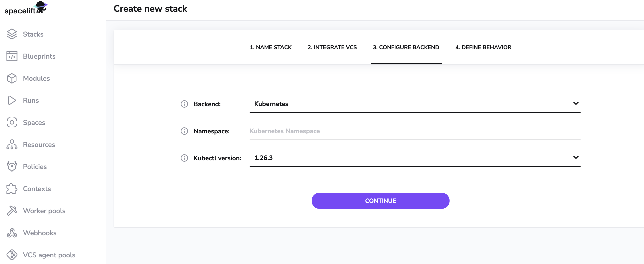The height and width of the screenshot is (264, 644).
Task: Click info icon beside Kubectl version
Action: [x=184, y=158]
